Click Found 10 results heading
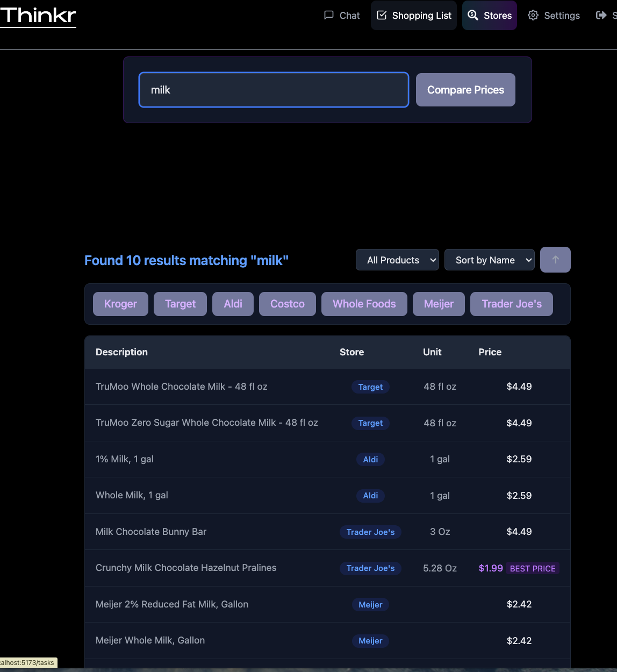The image size is (617, 672). 186,260
